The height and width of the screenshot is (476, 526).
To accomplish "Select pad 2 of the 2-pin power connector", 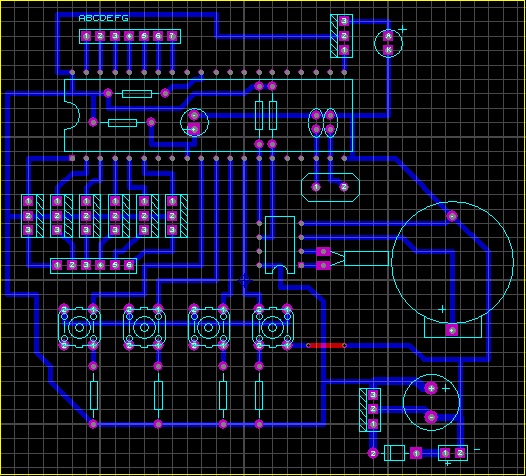I will 460,453.
